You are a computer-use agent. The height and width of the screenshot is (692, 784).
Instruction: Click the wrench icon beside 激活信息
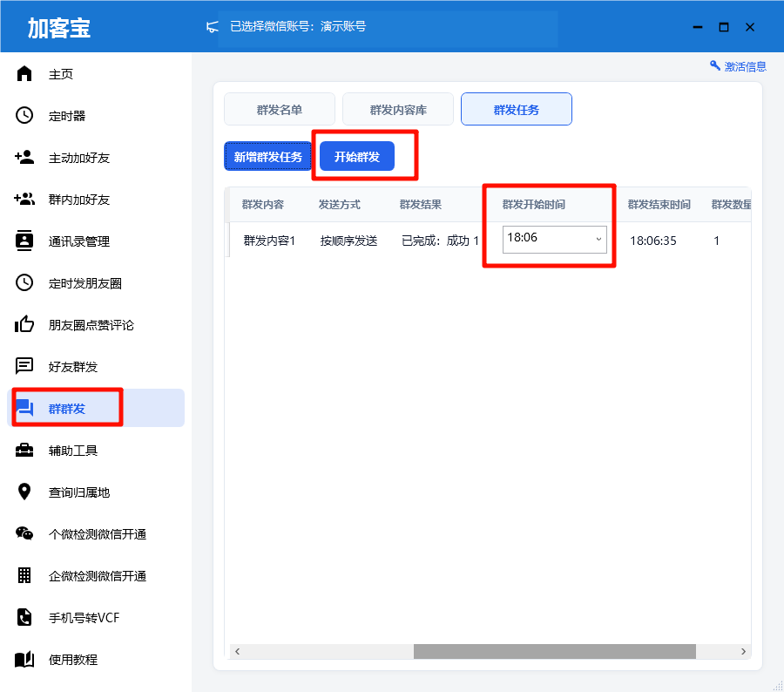tap(715, 65)
